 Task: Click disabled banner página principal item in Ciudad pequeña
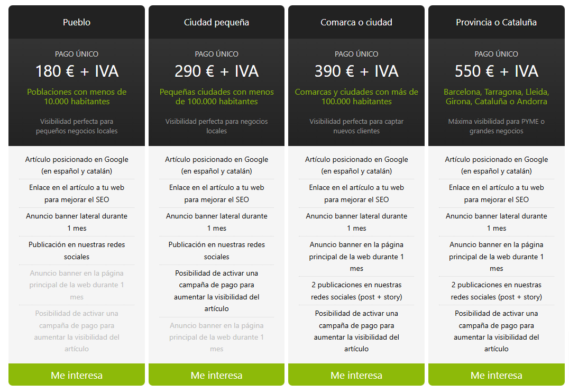pos(216,336)
